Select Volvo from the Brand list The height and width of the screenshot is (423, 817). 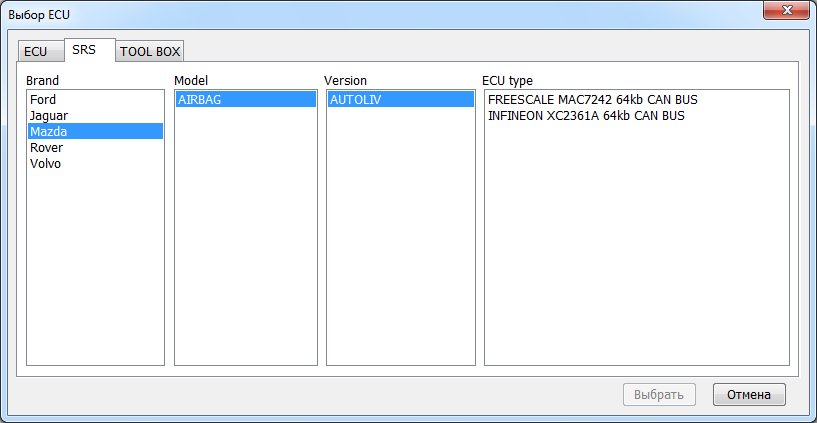coord(95,164)
